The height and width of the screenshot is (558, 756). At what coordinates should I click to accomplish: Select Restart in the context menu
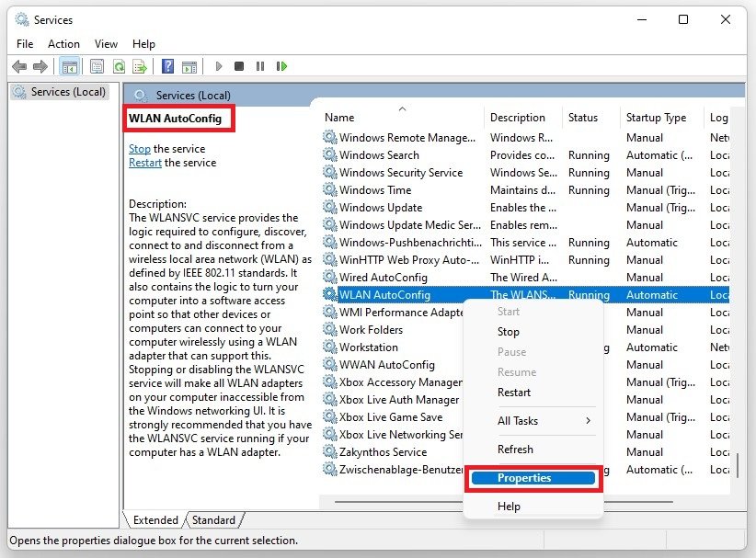(513, 393)
